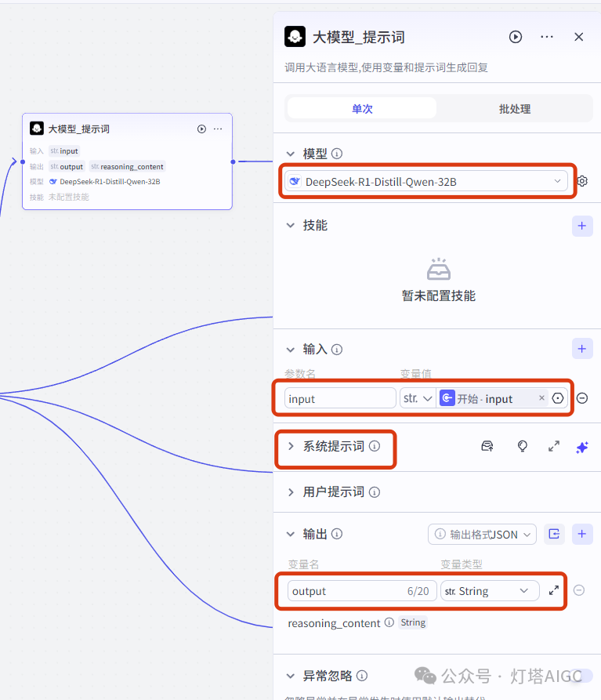Switch to the 批处理 tab
The width and height of the screenshot is (601, 700).
click(x=515, y=108)
